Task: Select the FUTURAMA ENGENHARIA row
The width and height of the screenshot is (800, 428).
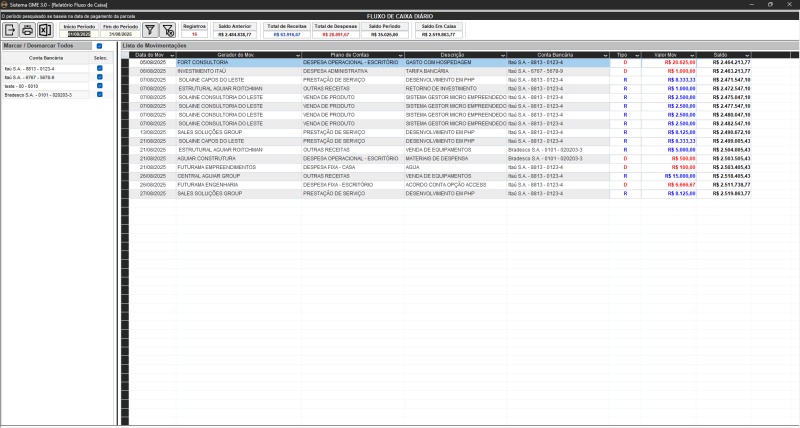Action: [x=238, y=185]
